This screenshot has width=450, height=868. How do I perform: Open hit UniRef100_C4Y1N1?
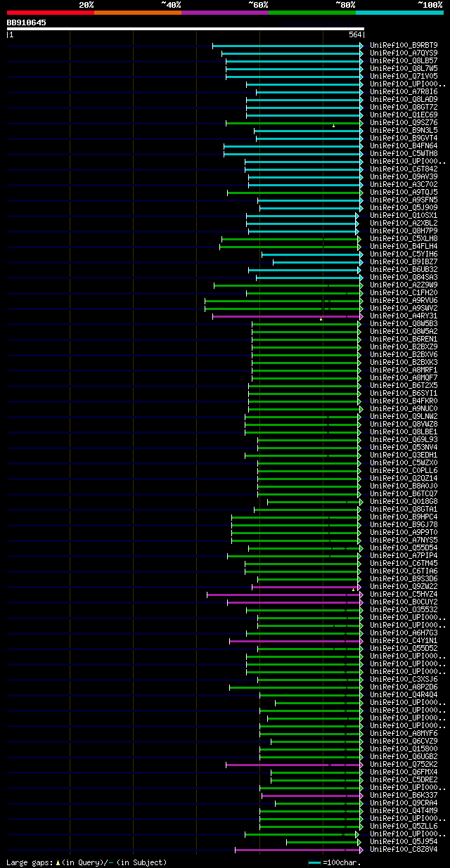click(404, 641)
